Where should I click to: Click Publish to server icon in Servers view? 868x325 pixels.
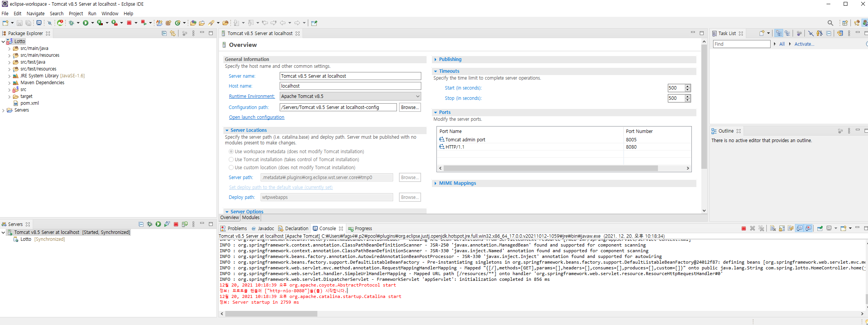[x=185, y=224]
